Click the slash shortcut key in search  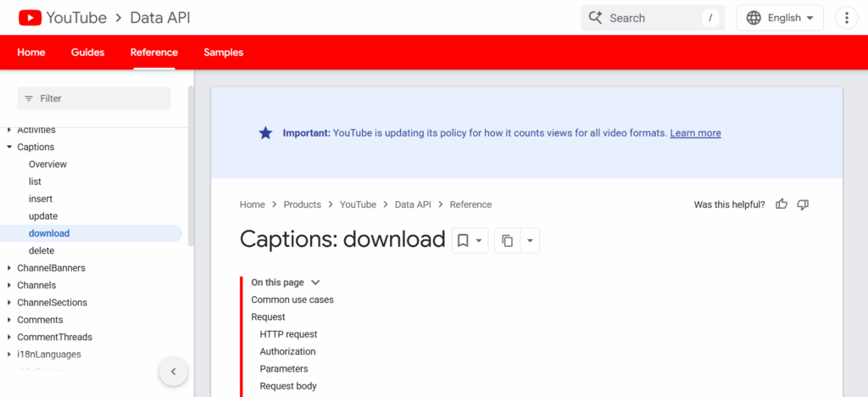click(710, 18)
